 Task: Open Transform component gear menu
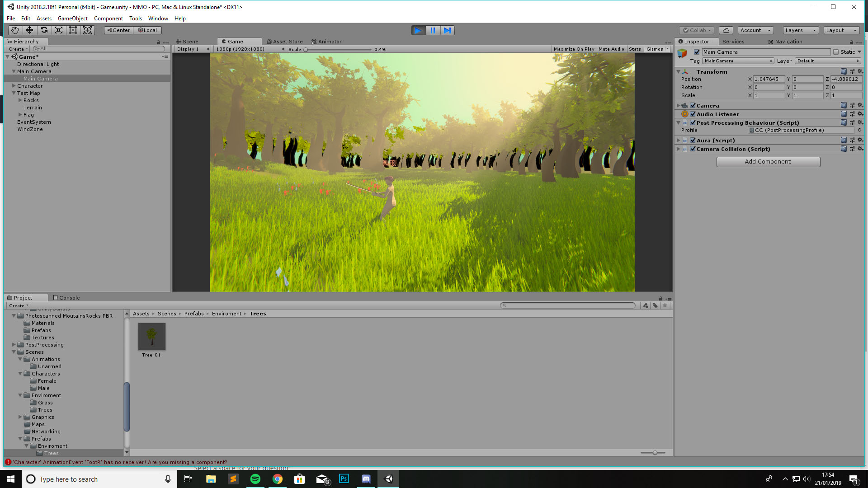pos(860,71)
